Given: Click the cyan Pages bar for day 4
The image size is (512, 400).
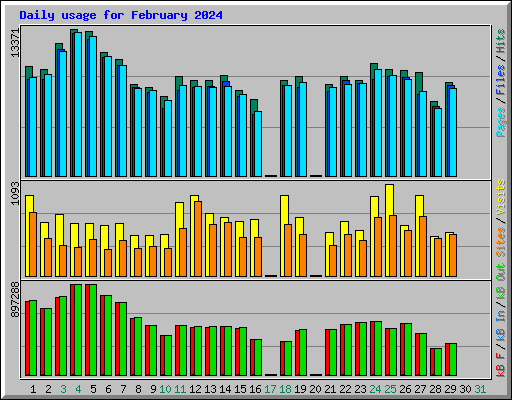Looking at the screenshot, I should pos(78,104).
